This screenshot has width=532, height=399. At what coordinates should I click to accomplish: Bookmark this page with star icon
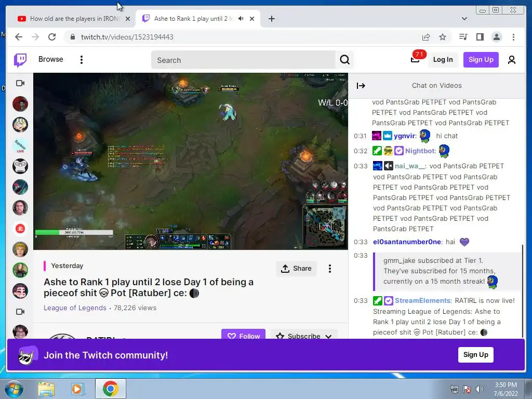(443, 37)
